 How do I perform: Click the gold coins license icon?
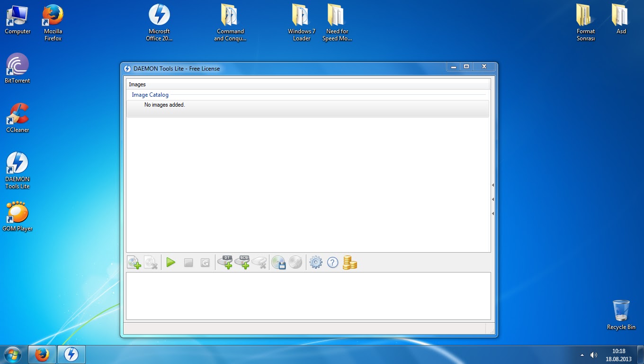tap(349, 263)
